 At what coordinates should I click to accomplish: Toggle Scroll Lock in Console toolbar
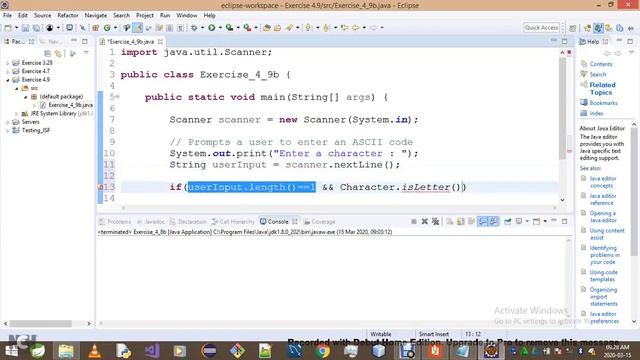pos(460,221)
